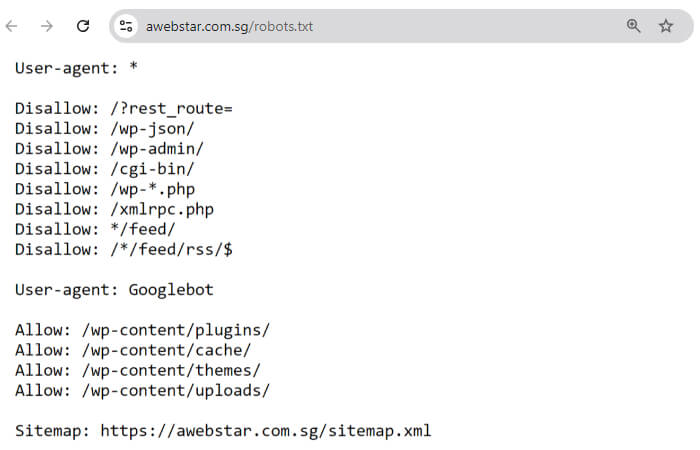Click the Allow /wp-content/plugins/ line
This screenshot has width=700, height=450.
coord(142,330)
